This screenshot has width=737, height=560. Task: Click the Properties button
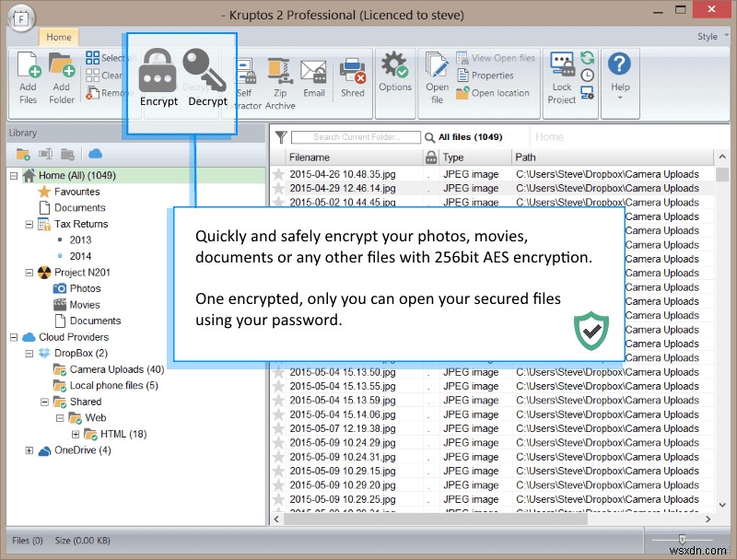click(485, 76)
